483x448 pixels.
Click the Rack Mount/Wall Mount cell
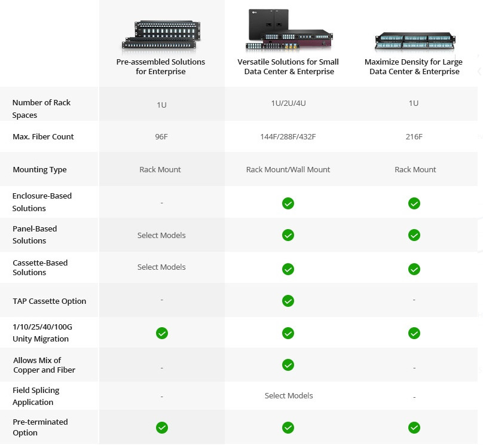pos(288,169)
